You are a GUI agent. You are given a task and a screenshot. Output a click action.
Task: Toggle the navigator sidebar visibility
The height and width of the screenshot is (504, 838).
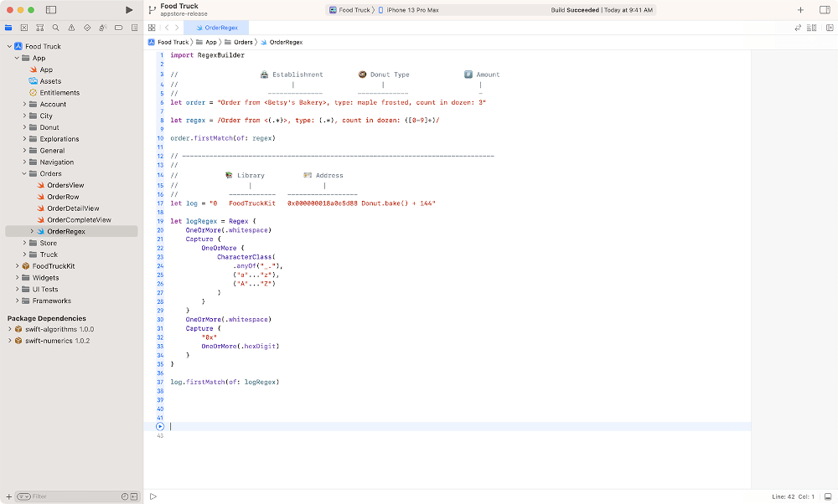coord(50,9)
